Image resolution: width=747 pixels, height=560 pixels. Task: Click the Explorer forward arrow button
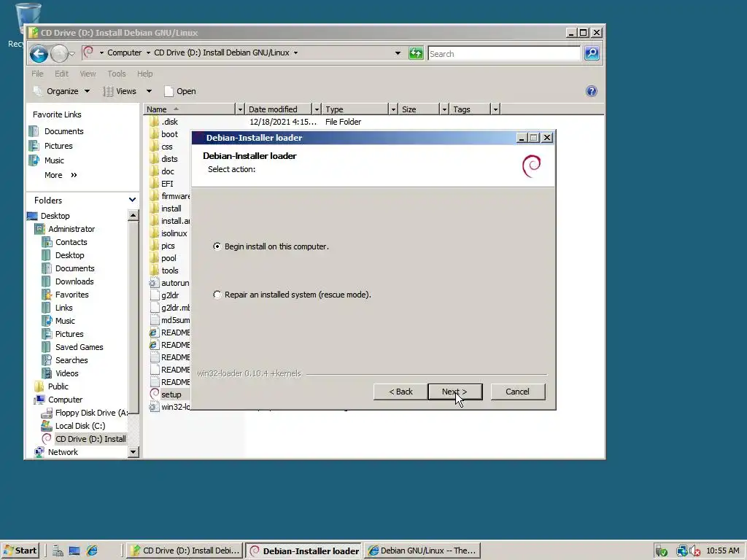point(59,53)
